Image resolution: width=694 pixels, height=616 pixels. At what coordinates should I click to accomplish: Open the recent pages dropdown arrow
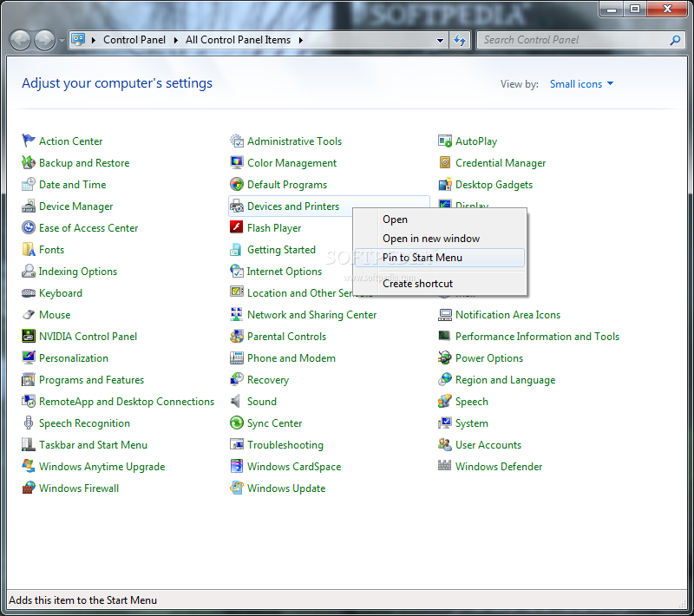[x=62, y=40]
